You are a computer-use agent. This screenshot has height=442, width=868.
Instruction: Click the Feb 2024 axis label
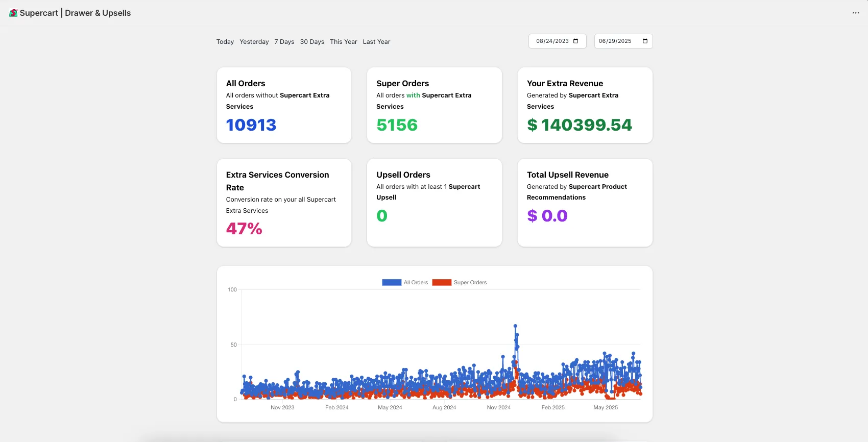pos(336,407)
